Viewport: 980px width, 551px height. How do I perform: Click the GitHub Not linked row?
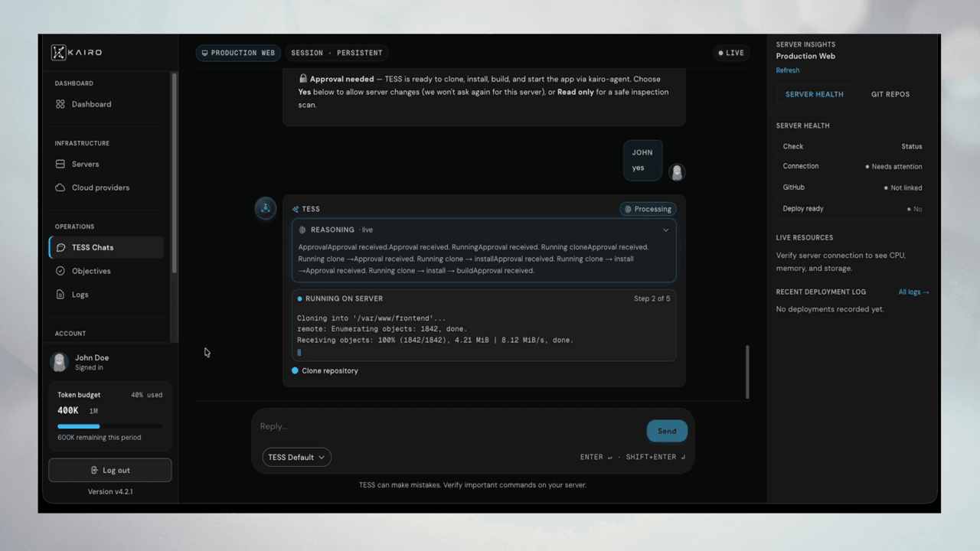tap(852, 187)
